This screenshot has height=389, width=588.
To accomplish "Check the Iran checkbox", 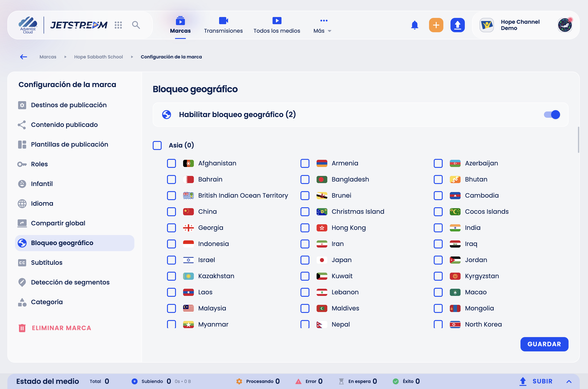I will coord(305,244).
